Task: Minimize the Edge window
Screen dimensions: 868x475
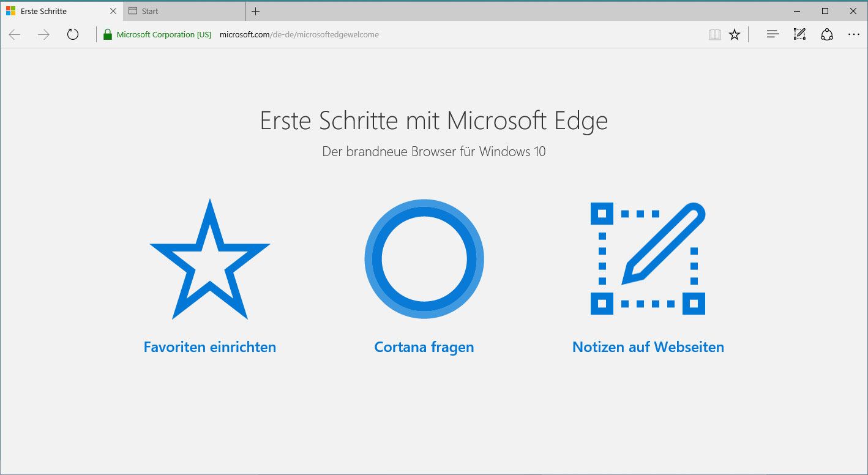Action: click(x=797, y=11)
